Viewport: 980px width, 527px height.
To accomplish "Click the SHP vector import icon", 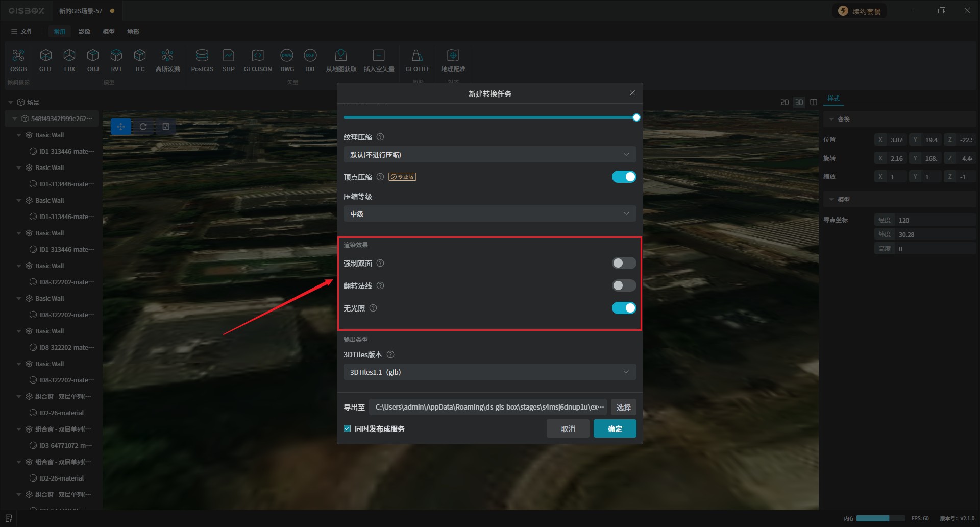I will click(228, 55).
